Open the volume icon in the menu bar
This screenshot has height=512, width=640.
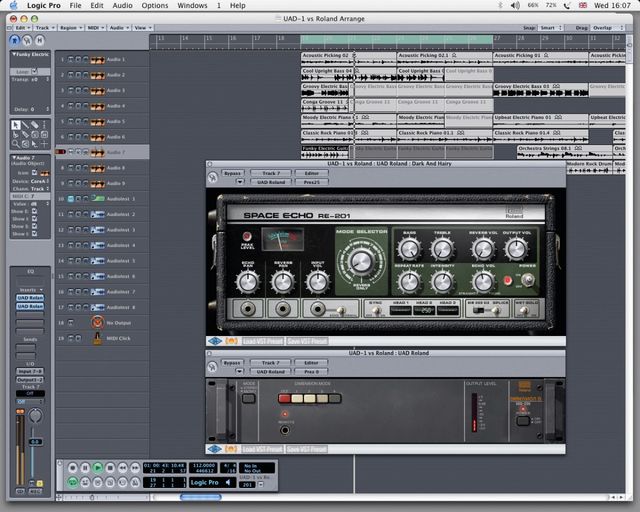(516, 5)
